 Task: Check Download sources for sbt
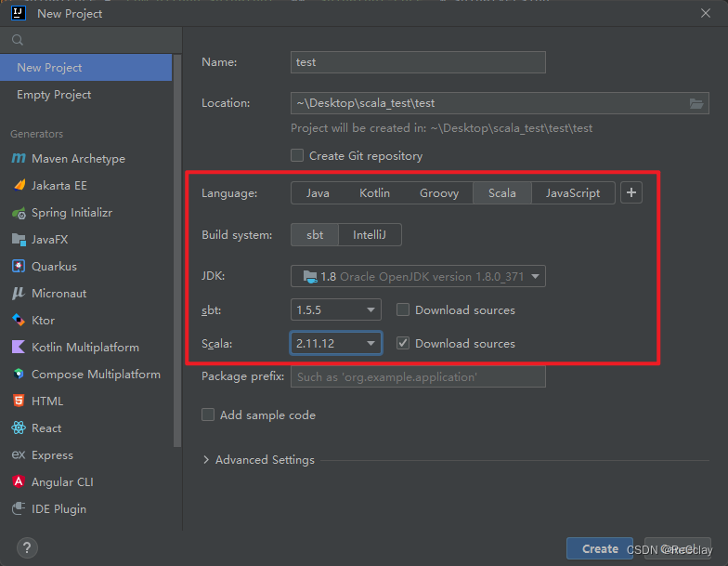[x=403, y=310]
